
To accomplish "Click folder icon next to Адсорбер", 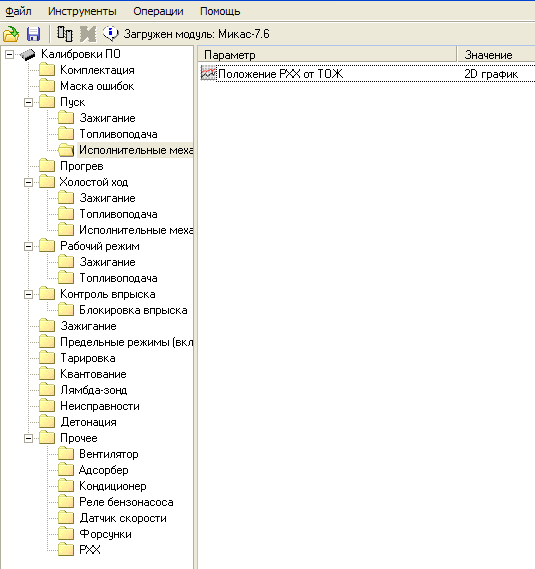I will coord(66,470).
